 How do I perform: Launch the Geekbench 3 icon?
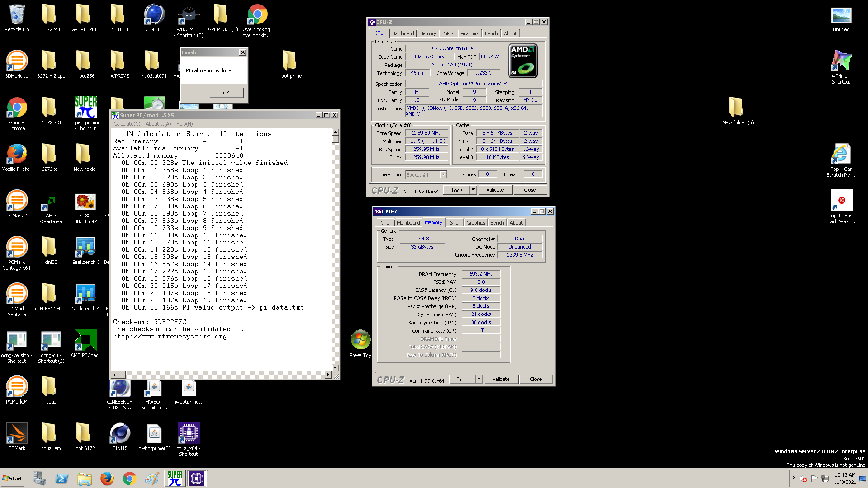pos(85,251)
